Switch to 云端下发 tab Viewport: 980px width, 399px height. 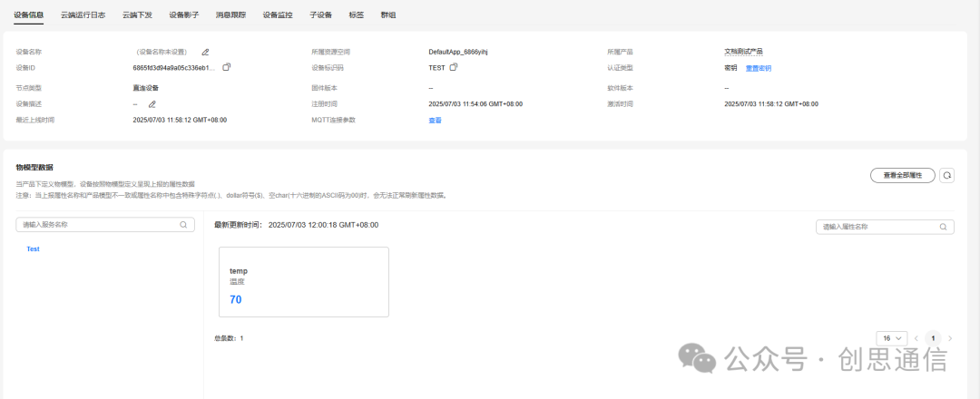click(137, 15)
